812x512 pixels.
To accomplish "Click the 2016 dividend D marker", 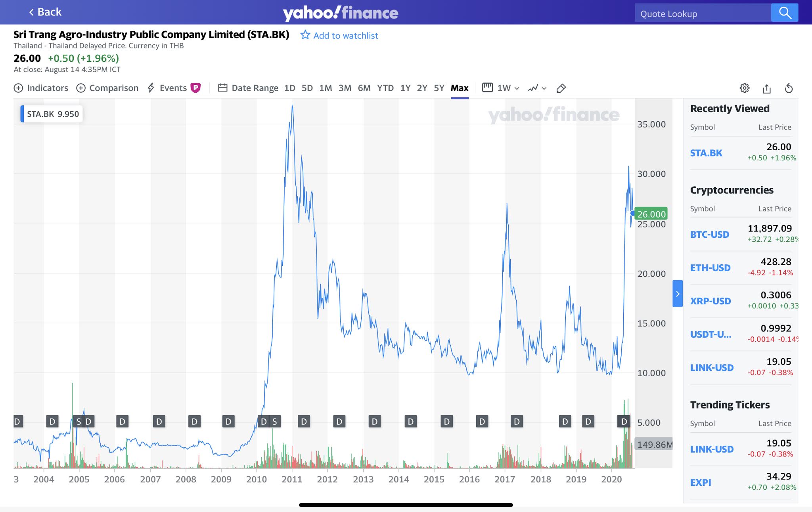I will [482, 422].
